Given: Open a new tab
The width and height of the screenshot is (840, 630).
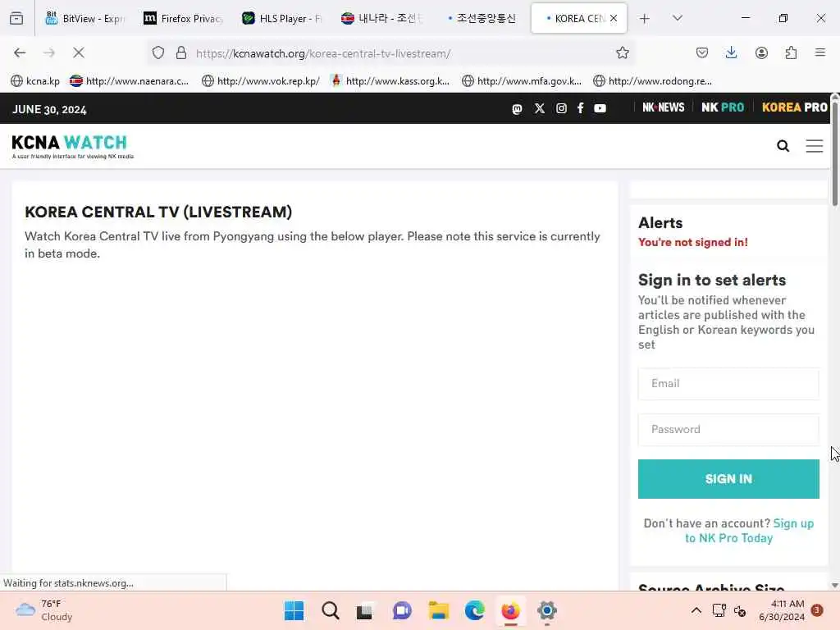Looking at the screenshot, I should click(x=645, y=19).
